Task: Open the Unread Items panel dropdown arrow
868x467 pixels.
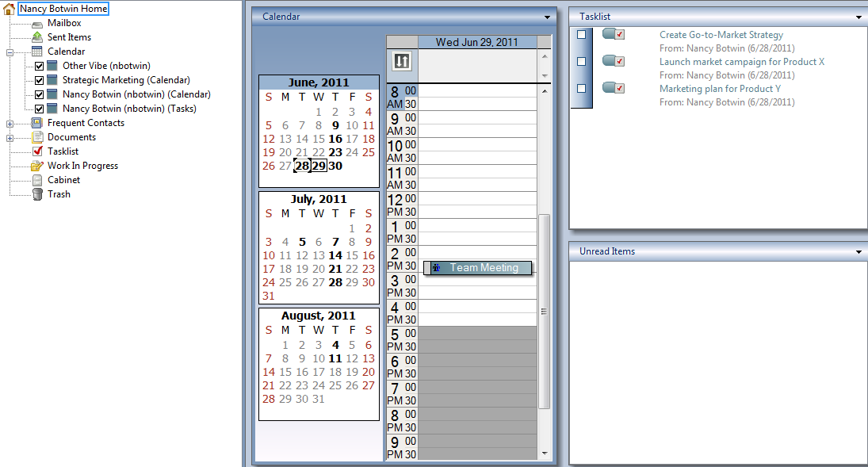Action: 858,252
